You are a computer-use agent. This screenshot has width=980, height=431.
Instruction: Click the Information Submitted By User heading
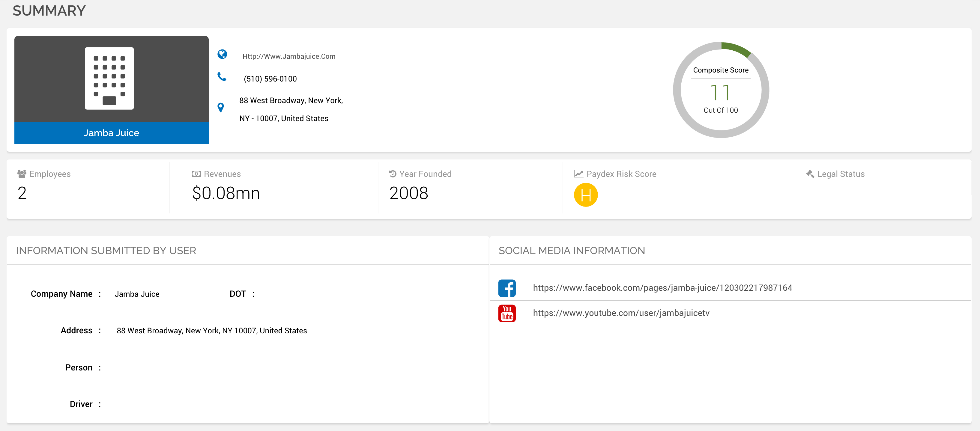[x=106, y=251]
